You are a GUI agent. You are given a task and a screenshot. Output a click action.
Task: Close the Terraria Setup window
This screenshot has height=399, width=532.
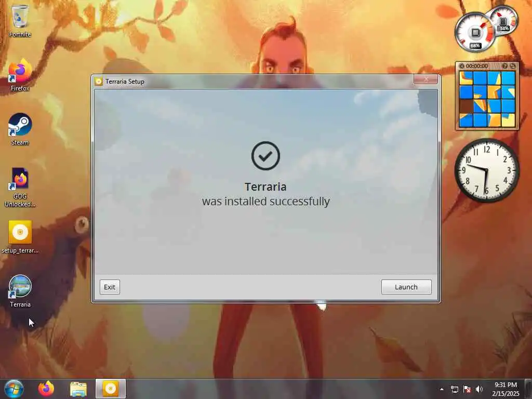[426, 79]
